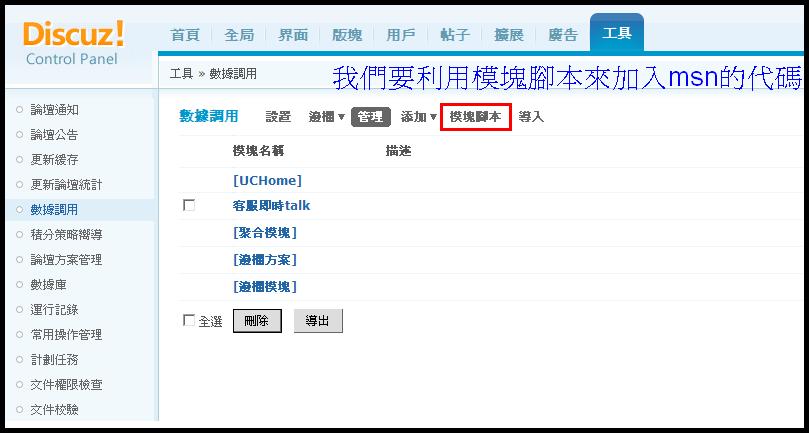Image resolution: width=809 pixels, height=433 pixels.
Task: Expand the 邊欄 dropdown menu
Action: coord(326,117)
